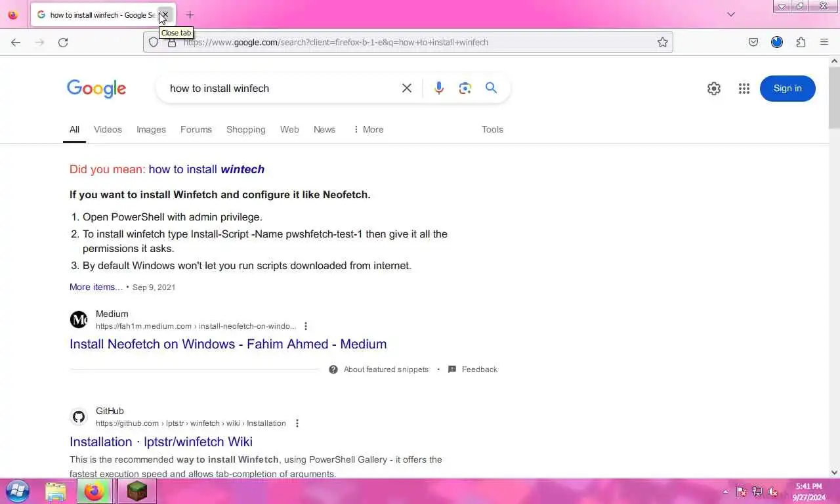The height and width of the screenshot is (504, 840).
Task: Switch to News results tab
Action: pyautogui.click(x=324, y=129)
